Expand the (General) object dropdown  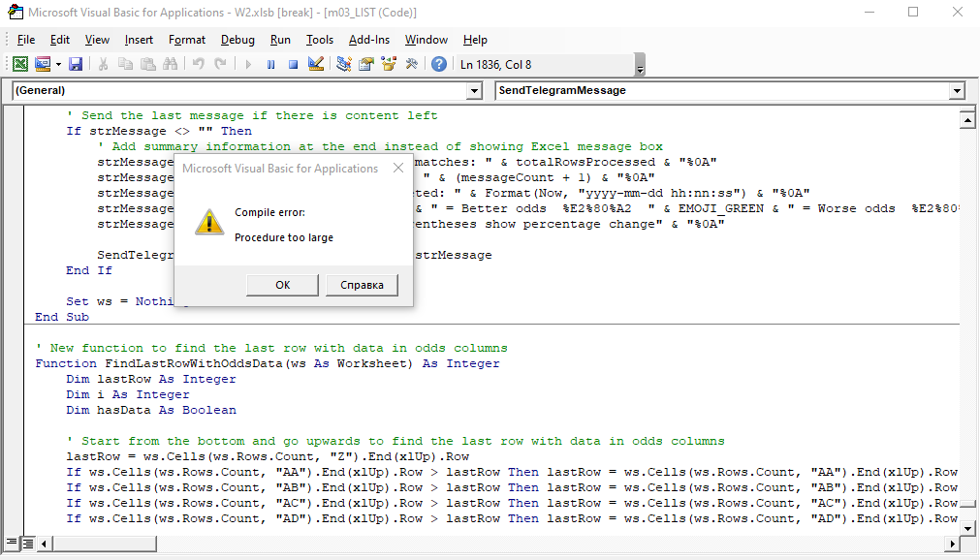click(x=474, y=91)
